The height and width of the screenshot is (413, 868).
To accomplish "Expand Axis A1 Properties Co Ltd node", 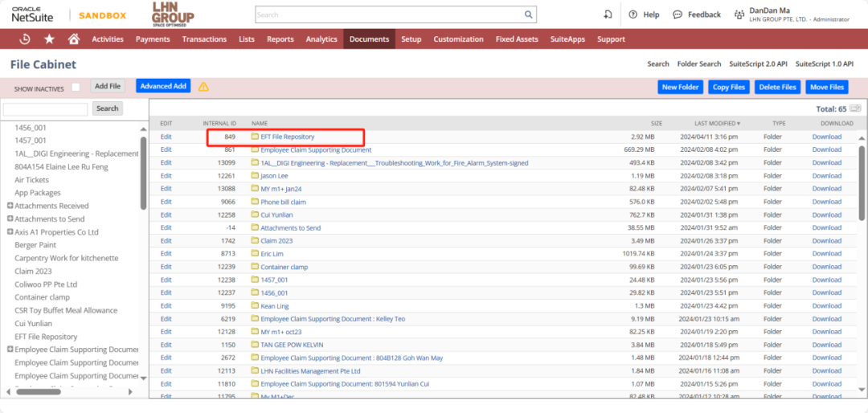I will [x=10, y=232].
